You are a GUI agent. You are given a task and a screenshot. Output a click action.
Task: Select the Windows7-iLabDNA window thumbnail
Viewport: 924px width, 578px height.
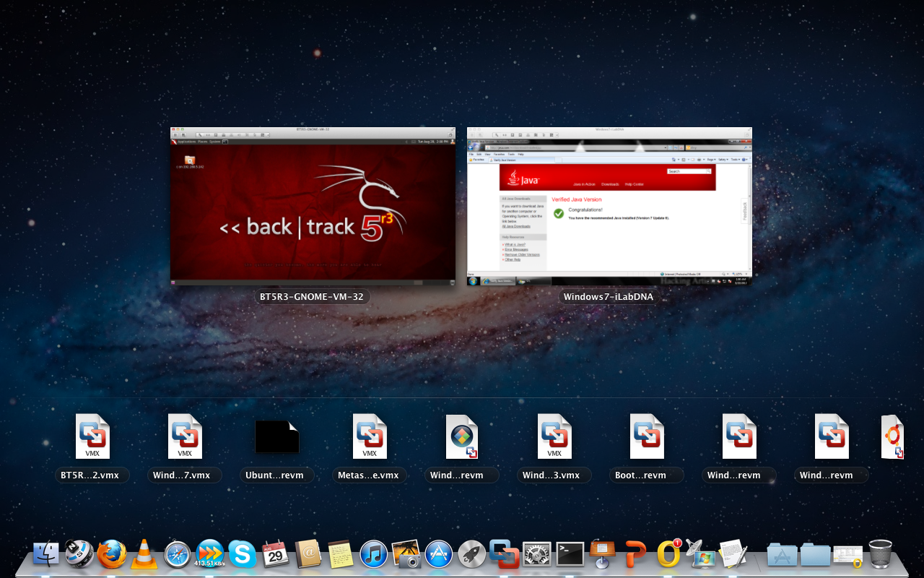click(x=609, y=206)
